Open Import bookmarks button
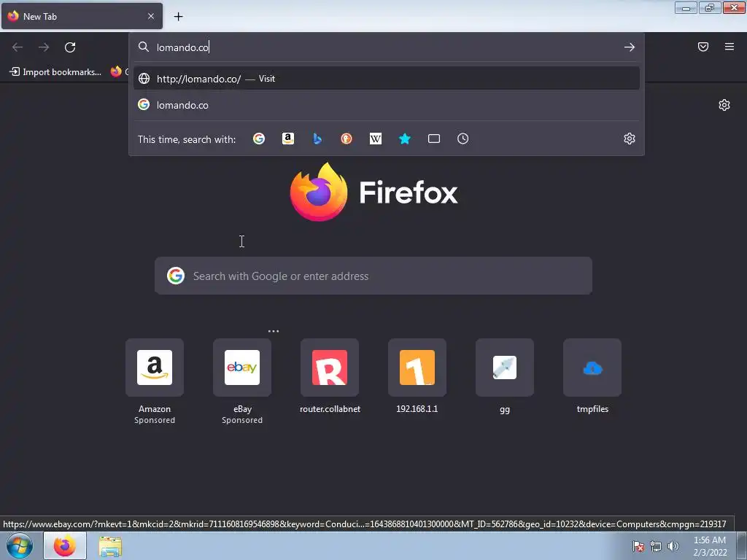Image resolution: width=747 pixels, height=560 pixels. pyautogui.click(x=55, y=72)
